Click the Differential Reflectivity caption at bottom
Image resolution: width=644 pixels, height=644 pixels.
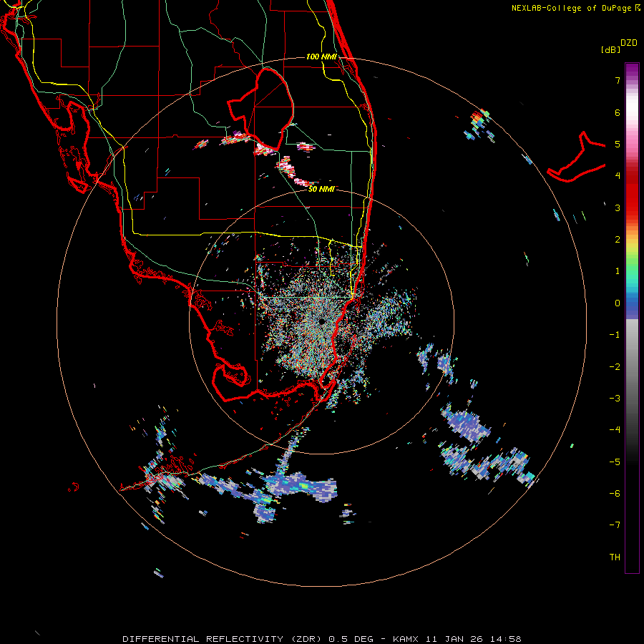click(x=321, y=639)
